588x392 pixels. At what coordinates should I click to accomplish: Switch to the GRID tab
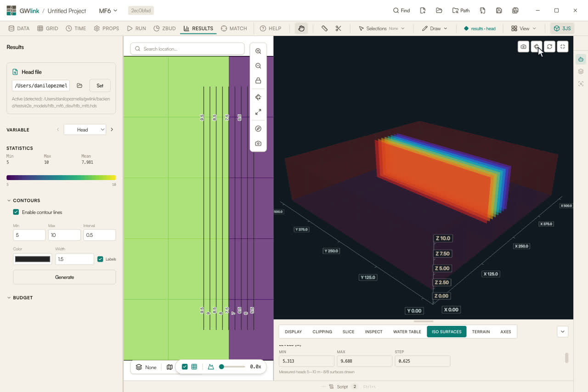point(47,28)
